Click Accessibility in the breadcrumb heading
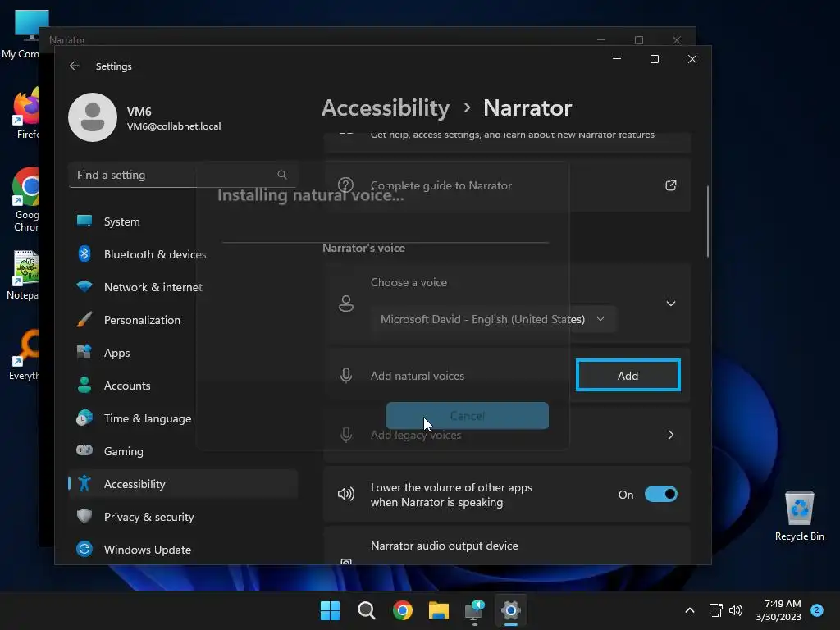This screenshot has width=840, height=630. [x=386, y=108]
